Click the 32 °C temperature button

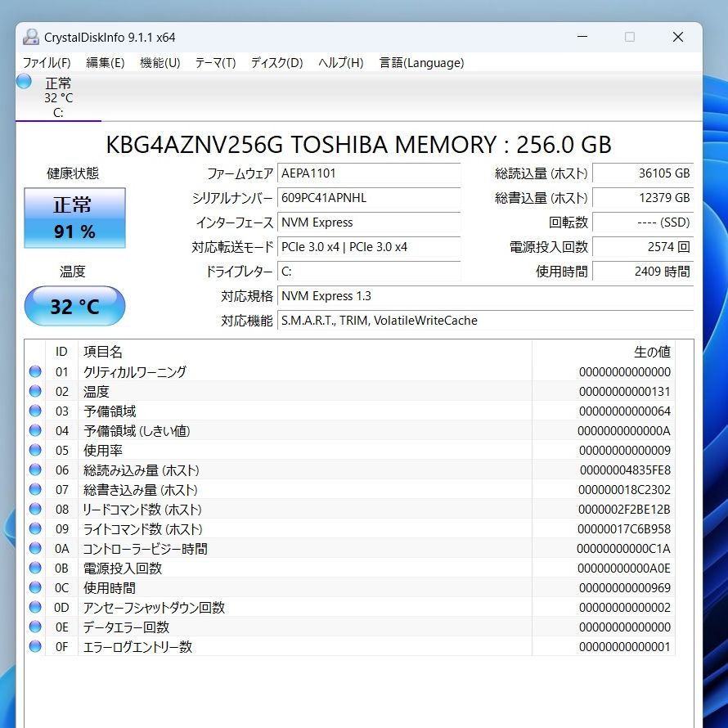[x=74, y=306]
